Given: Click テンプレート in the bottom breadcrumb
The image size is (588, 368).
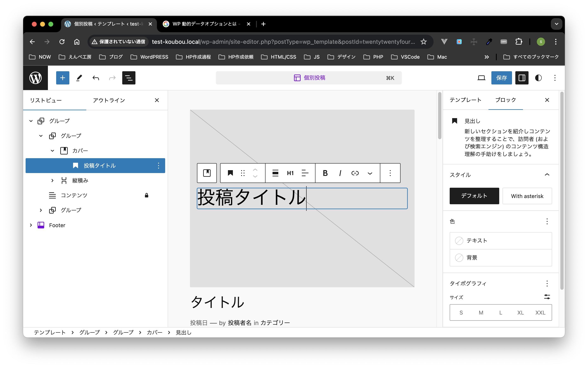Looking at the screenshot, I should [x=50, y=332].
